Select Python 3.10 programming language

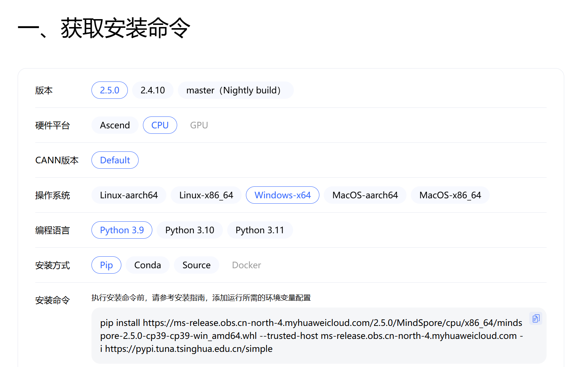(x=190, y=230)
